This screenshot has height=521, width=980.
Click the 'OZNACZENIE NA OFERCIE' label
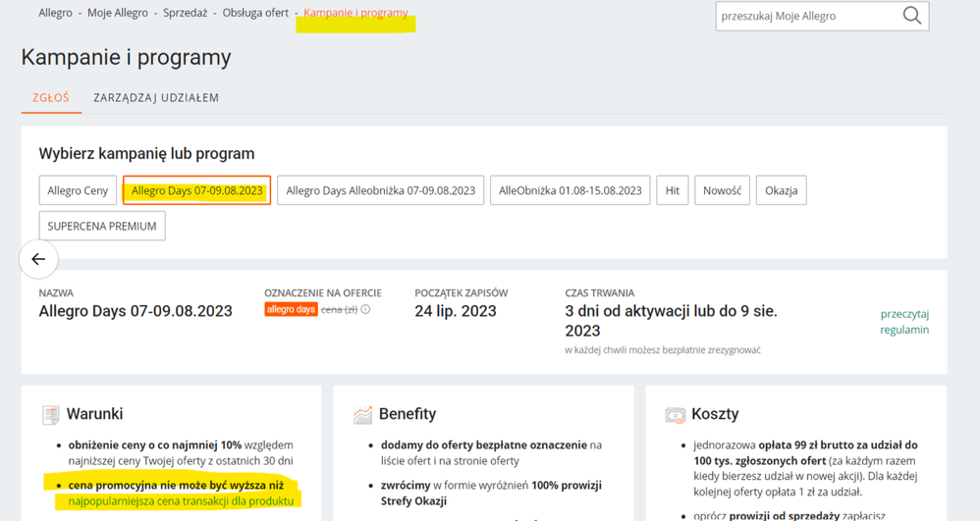[323, 293]
